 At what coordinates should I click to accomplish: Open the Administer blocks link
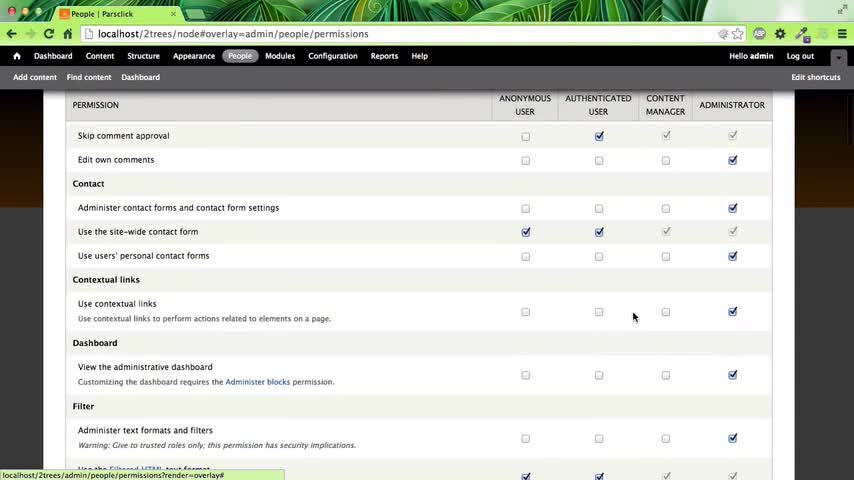tap(258, 382)
